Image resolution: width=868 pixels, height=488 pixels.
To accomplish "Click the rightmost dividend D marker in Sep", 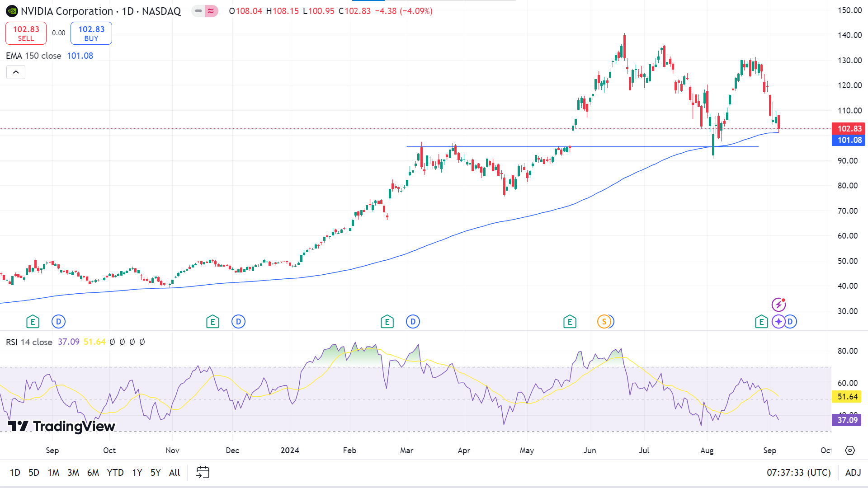I will pos(791,322).
